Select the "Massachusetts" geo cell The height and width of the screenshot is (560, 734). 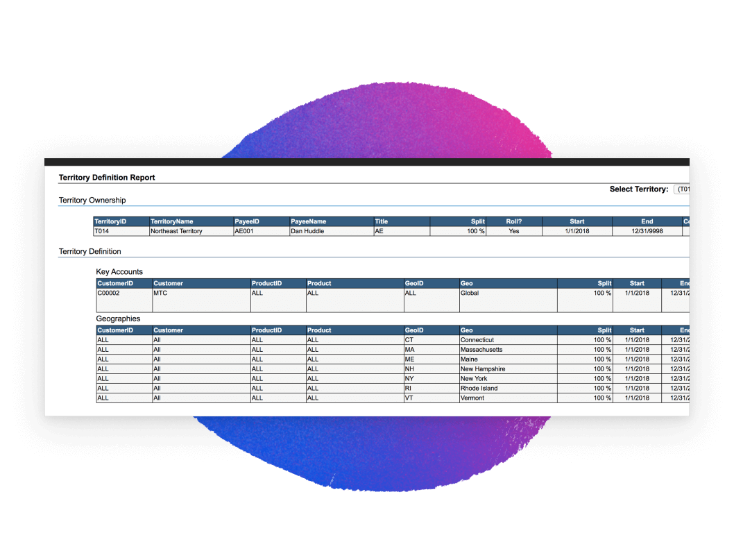pos(509,350)
